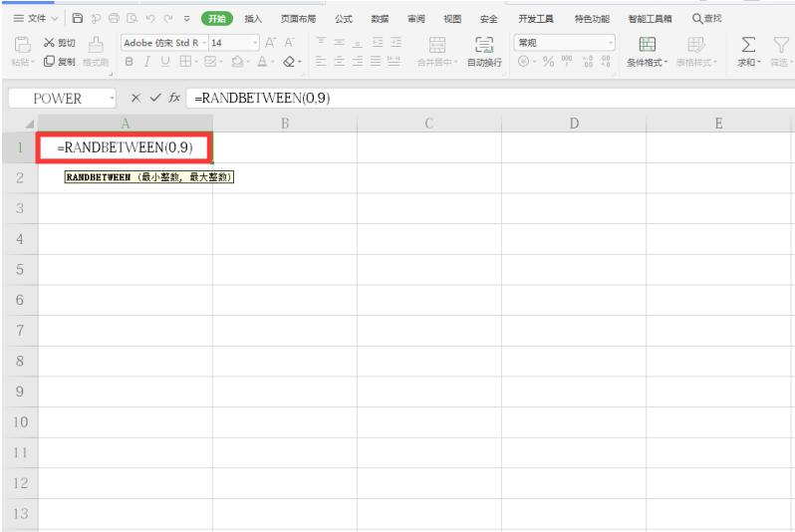Viewport: 795px width, 532px height.
Task: Toggle Bold formatting
Action: [130, 62]
